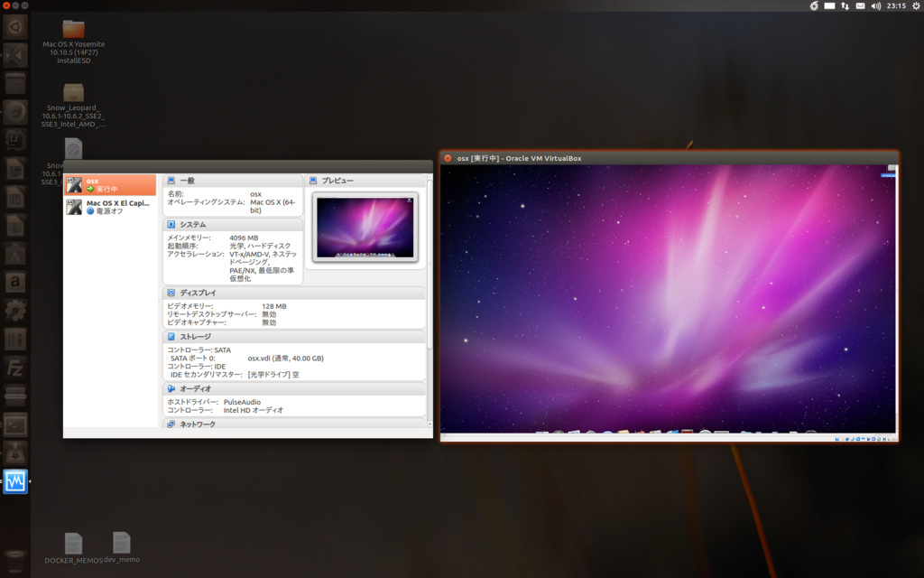Open IntelliJ IDEA from the launcher
Screen dimensions: 924x578
15,140
